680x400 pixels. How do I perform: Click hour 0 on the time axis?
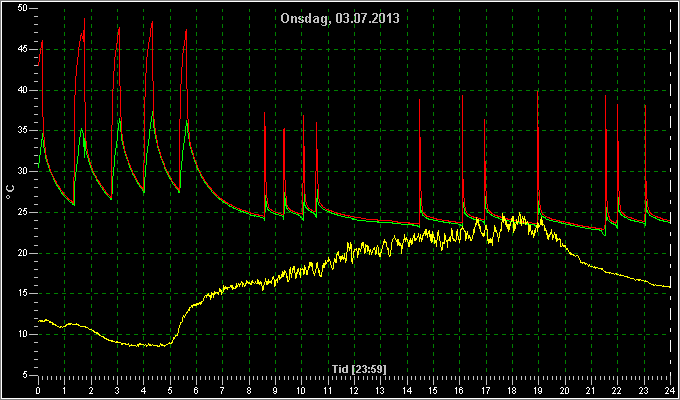tap(38, 390)
